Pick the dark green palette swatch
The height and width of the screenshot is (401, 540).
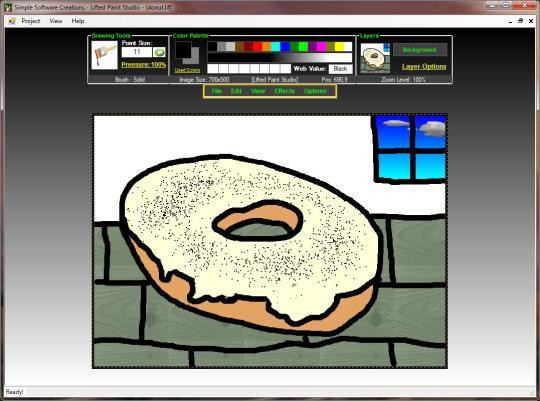pos(294,47)
